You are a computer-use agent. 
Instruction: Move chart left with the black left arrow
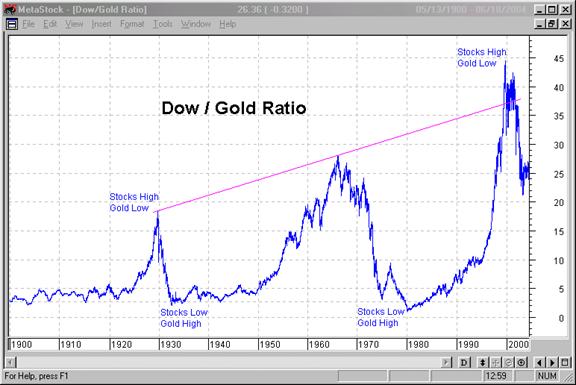(539, 363)
